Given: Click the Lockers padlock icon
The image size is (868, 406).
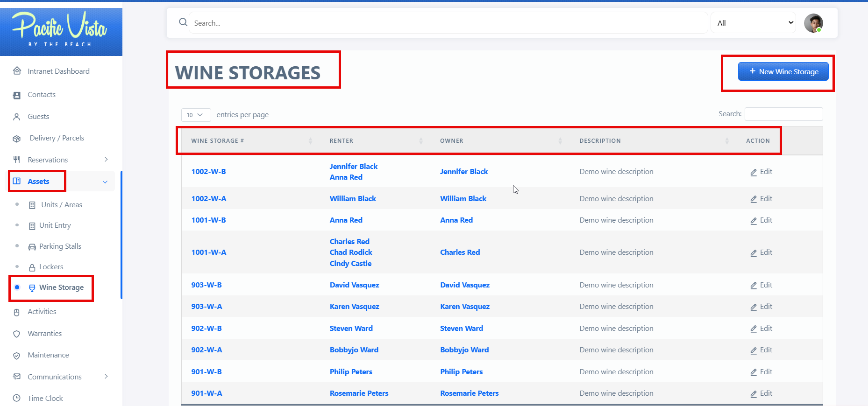Looking at the screenshot, I should [32, 267].
